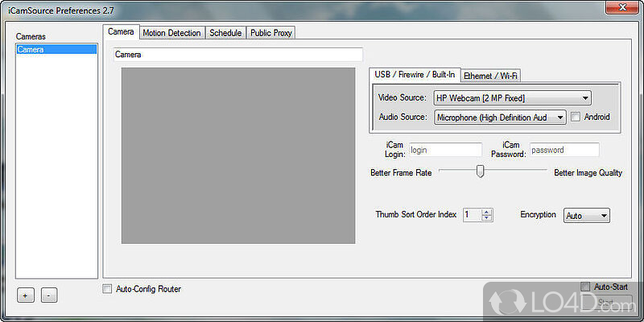The image size is (644, 322).
Task: Select the Camera tab
Action: click(x=121, y=32)
